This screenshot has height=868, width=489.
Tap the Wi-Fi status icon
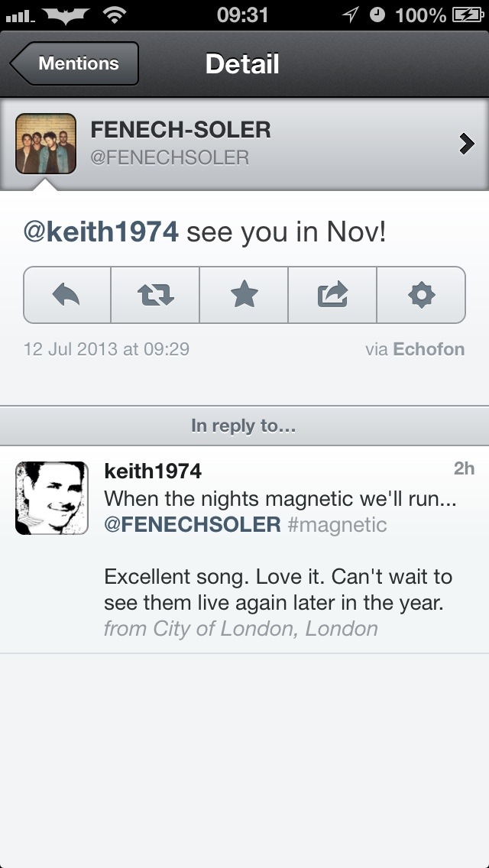pos(115,15)
